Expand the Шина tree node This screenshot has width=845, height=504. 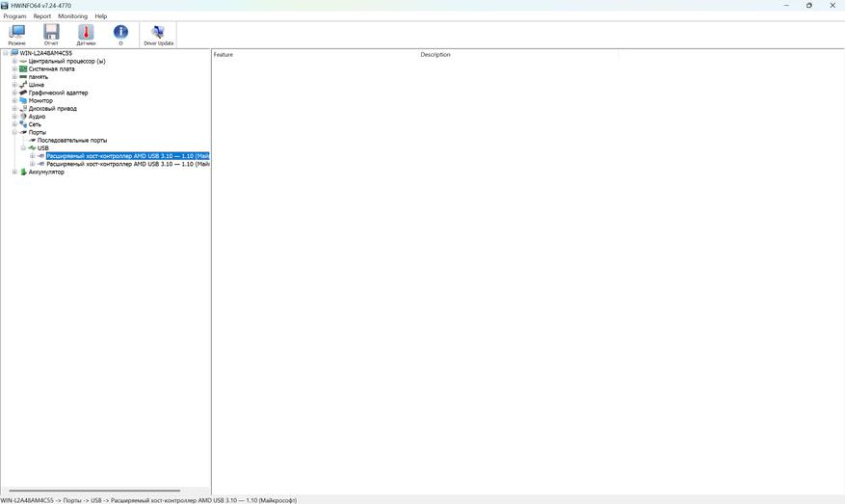click(14, 85)
